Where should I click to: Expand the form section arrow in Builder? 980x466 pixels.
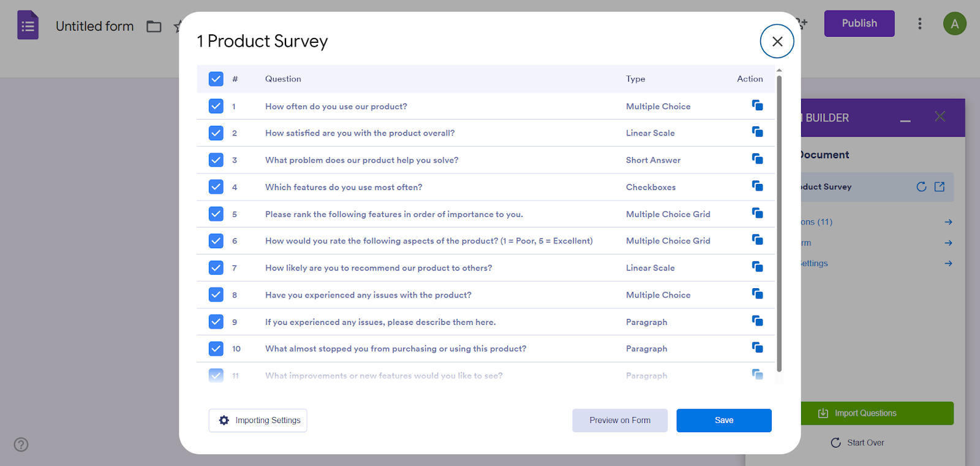pos(948,243)
